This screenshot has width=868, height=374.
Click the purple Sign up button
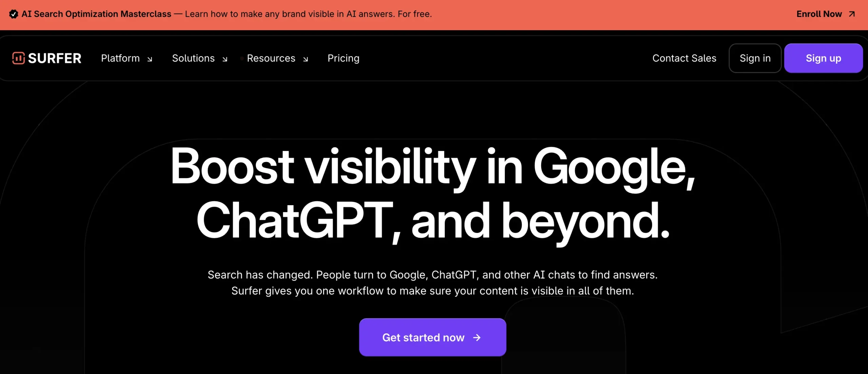click(823, 58)
